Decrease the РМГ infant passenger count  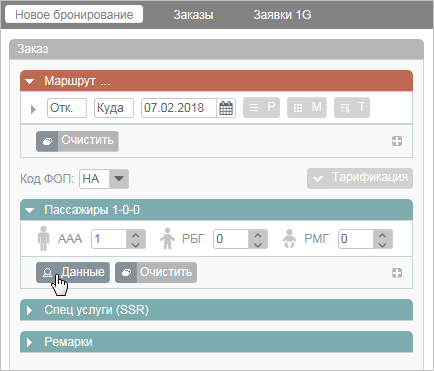[x=383, y=244]
